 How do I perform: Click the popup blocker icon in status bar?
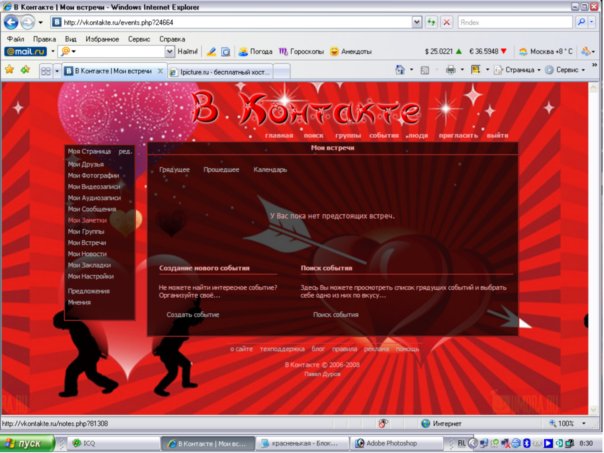383,423
